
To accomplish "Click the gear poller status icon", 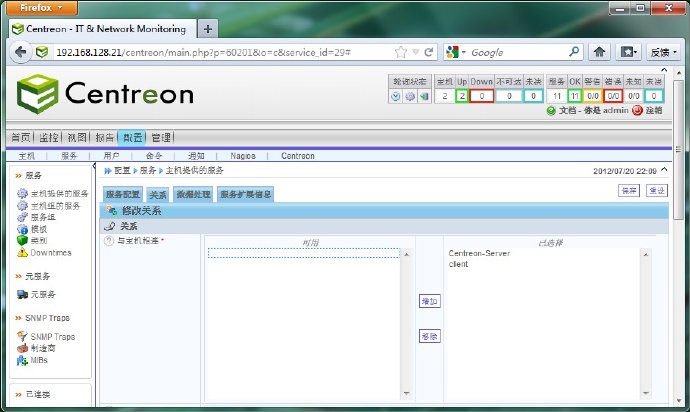I will coord(410,96).
